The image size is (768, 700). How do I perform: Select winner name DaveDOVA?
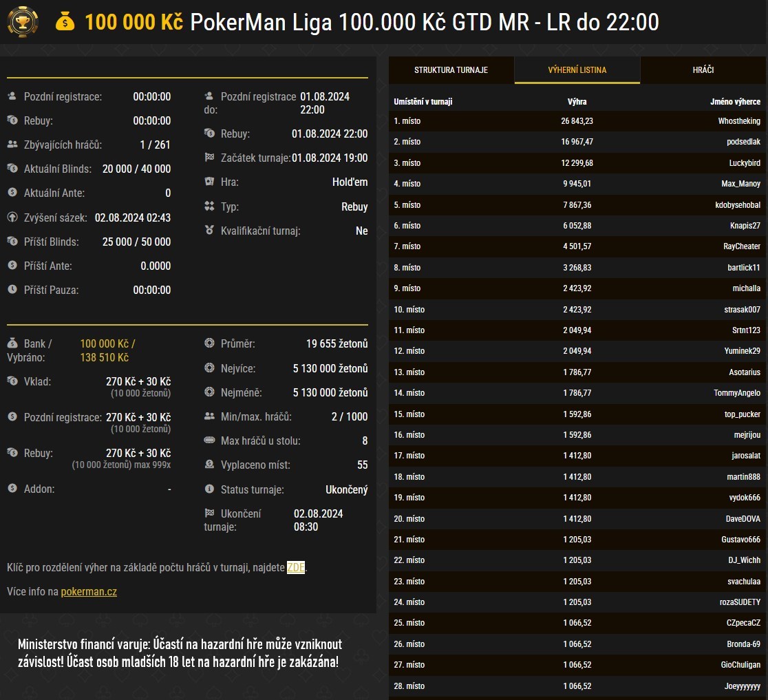743,519
